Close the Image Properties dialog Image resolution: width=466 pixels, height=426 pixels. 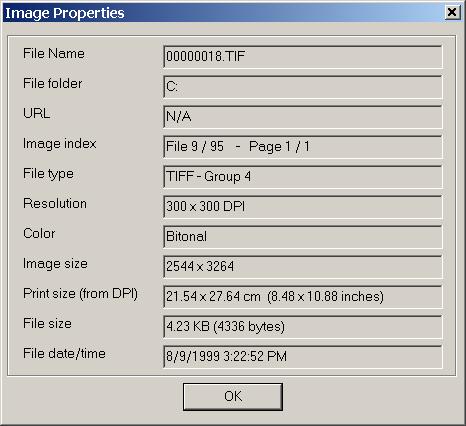point(452,12)
